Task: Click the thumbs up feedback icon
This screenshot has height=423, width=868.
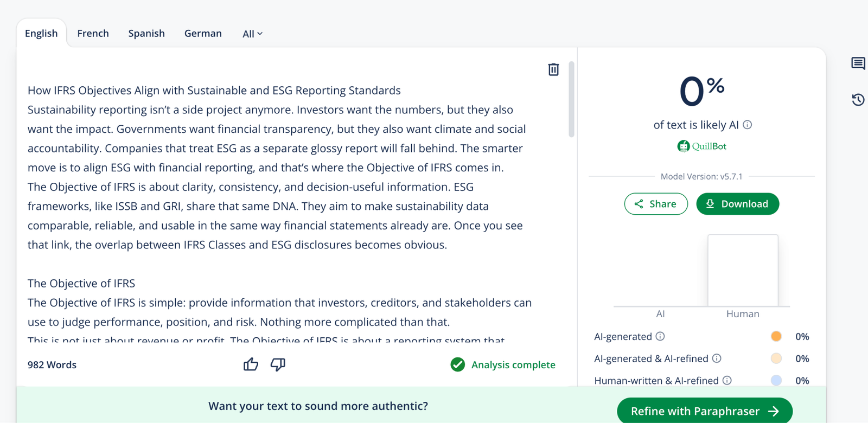Action: click(x=251, y=364)
